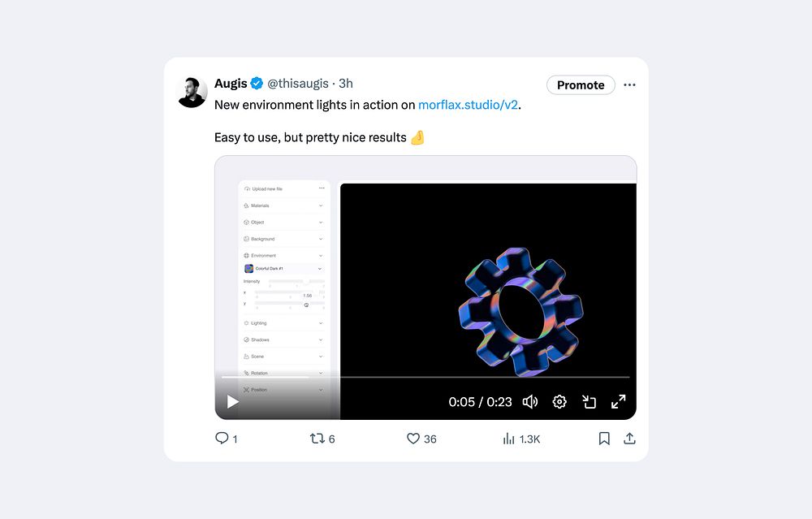Screen dimensions: 812x519
Task: Open Augis profile avatar picture
Action: [x=192, y=93]
